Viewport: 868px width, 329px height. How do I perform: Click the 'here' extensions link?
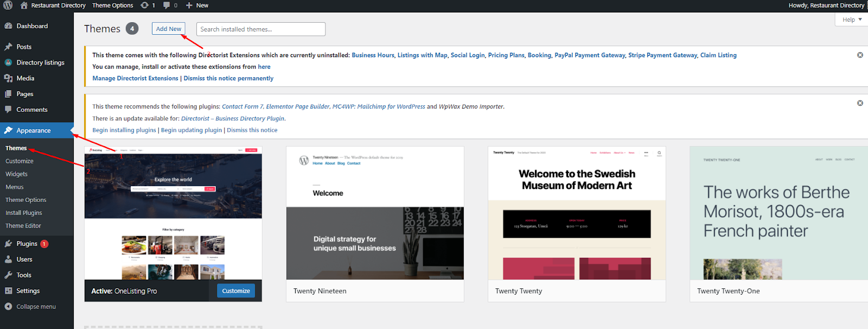pyautogui.click(x=264, y=67)
